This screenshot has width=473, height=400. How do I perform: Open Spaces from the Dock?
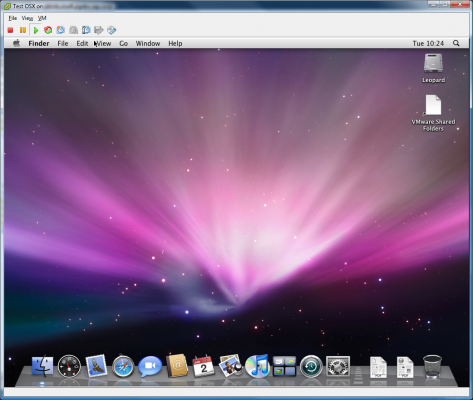pos(284,366)
